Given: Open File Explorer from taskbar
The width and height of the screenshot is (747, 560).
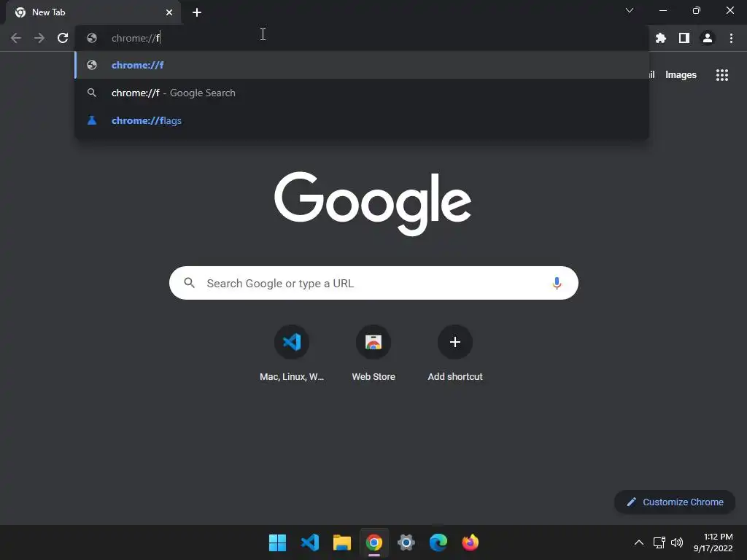Looking at the screenshot, I should [x=341, y=542].
